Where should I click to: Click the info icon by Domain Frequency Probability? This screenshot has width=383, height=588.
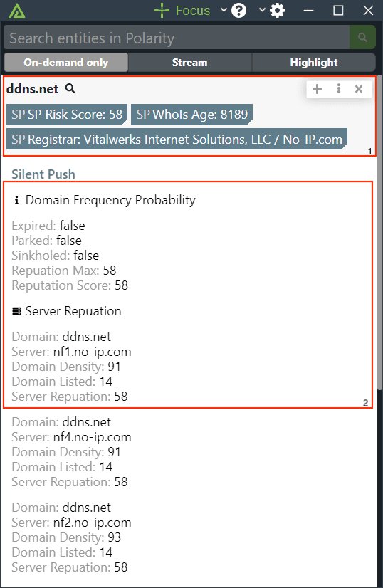click(x=16, y=200)
